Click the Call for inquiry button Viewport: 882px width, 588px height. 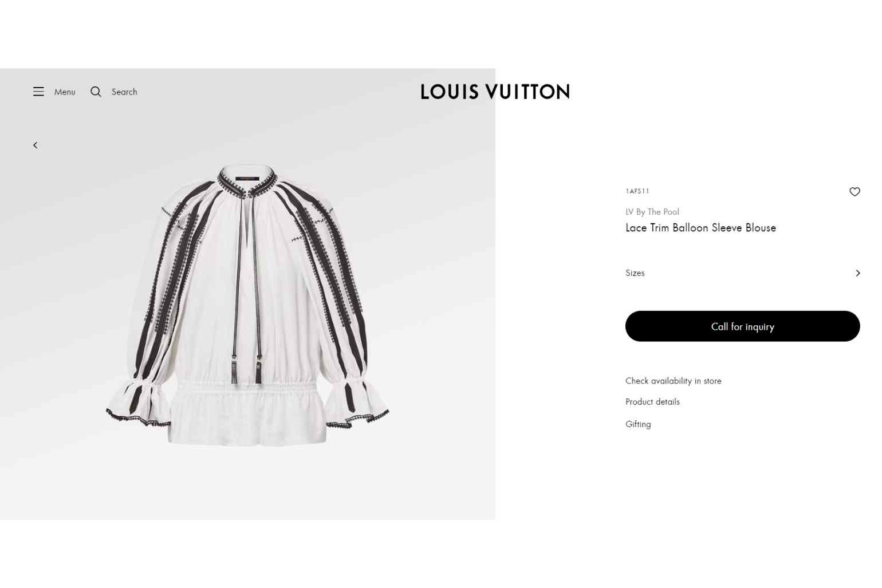point(742,326)
